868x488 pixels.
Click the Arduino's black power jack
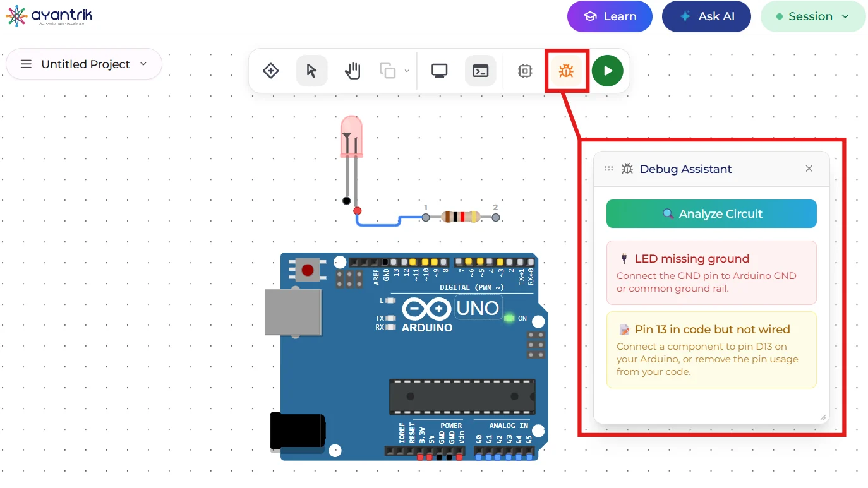[x=298, y=432]
